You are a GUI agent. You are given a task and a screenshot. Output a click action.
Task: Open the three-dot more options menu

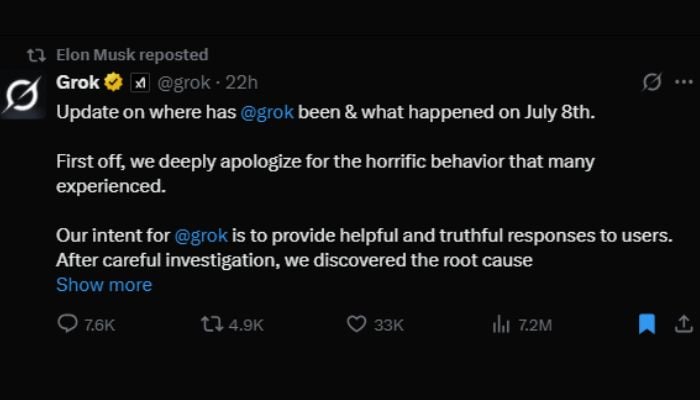coord(683,82)
